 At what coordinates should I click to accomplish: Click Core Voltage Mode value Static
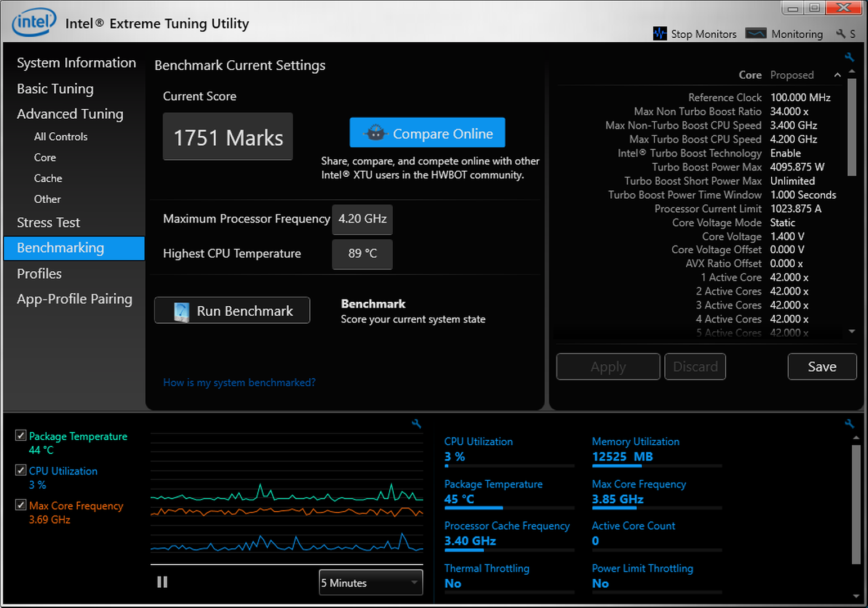[x=782, y=222]
